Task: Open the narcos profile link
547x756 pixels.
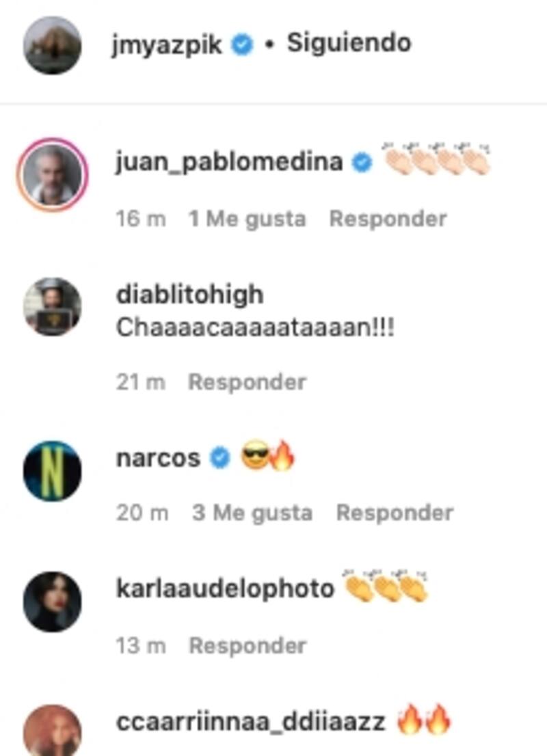Action: coord(158,458)
